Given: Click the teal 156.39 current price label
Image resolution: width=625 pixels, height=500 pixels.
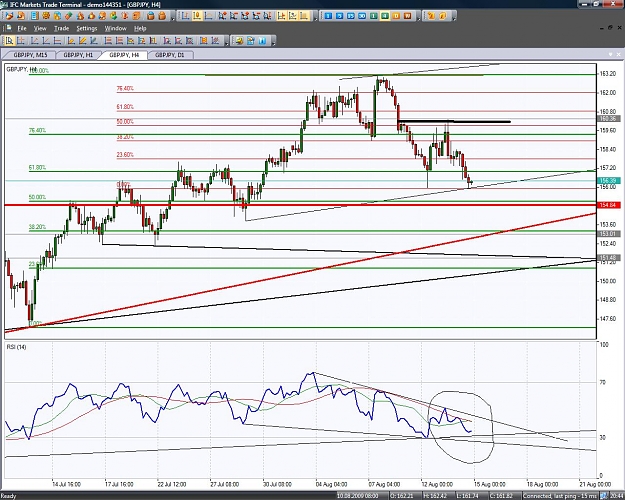Looking at the screenshot, I should 609,181.
